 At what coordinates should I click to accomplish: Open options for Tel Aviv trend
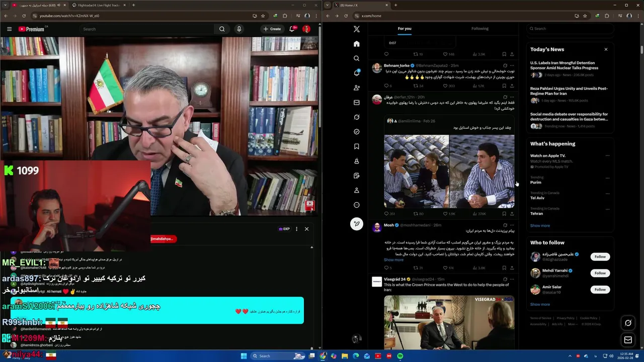pyautogui.click(x=607, y=194)
